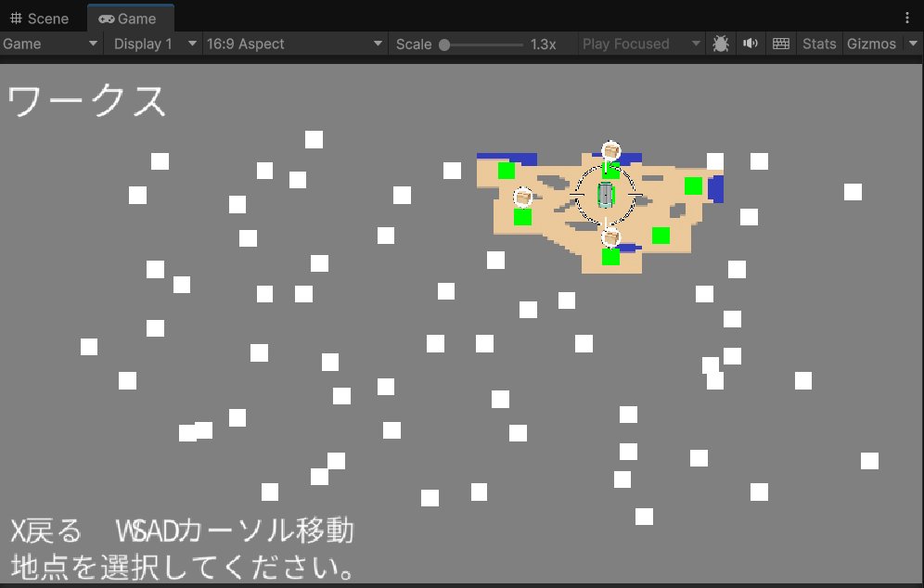Click a white square marker in the star field
This screenshot has height=588, width=924.
tap(314, 138)
